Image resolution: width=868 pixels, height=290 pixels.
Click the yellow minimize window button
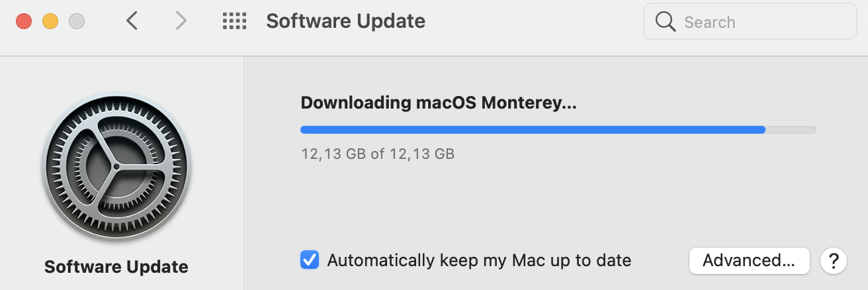pos(50,21)
